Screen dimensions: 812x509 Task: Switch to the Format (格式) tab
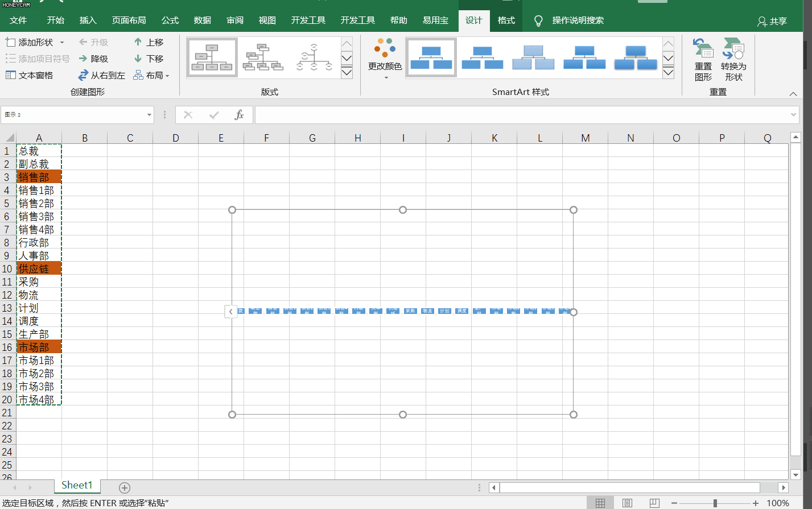point(506,20)
